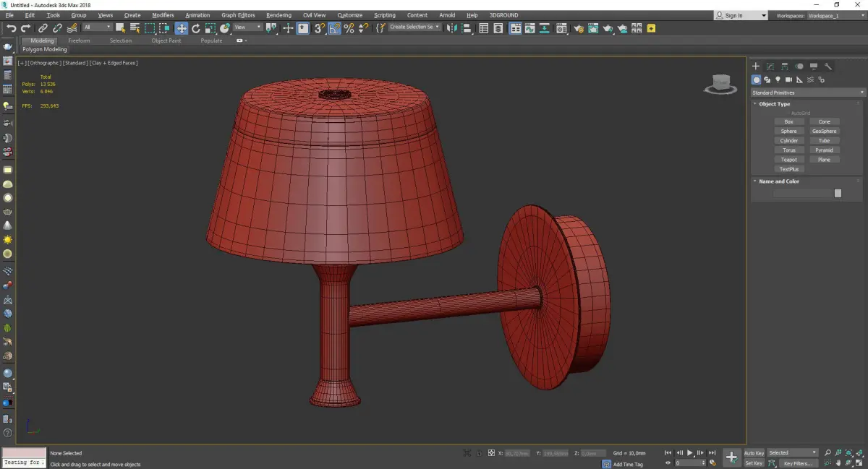The width and height of the screenshot is (868, 469).
Task: Pick the Rectangular Selection Region tool
Action: (150, 28)
